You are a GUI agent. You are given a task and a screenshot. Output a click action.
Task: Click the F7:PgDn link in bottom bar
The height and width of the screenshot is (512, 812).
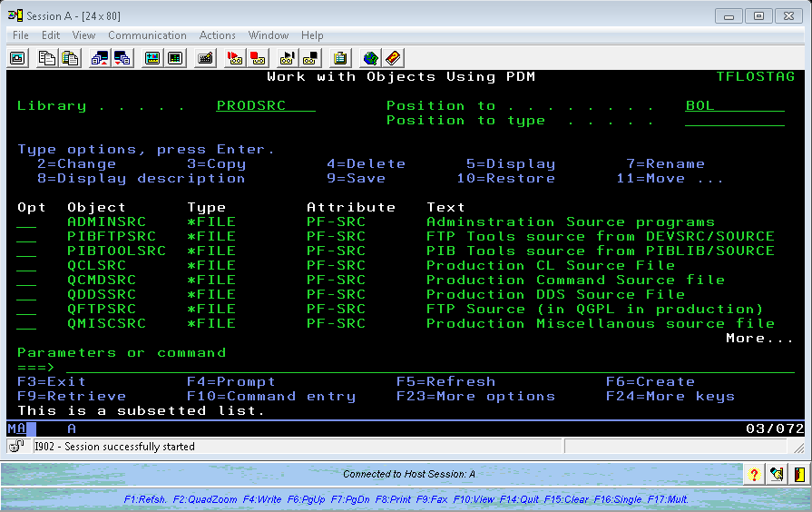coord(350,499)
